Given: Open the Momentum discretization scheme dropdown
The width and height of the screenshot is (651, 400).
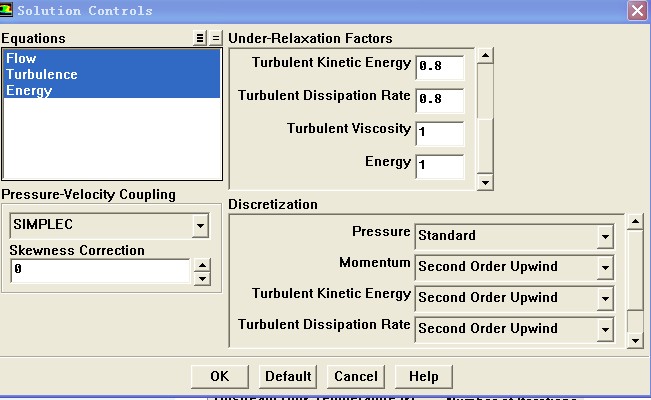Looking at the screenshot, I should coord(603,268).
